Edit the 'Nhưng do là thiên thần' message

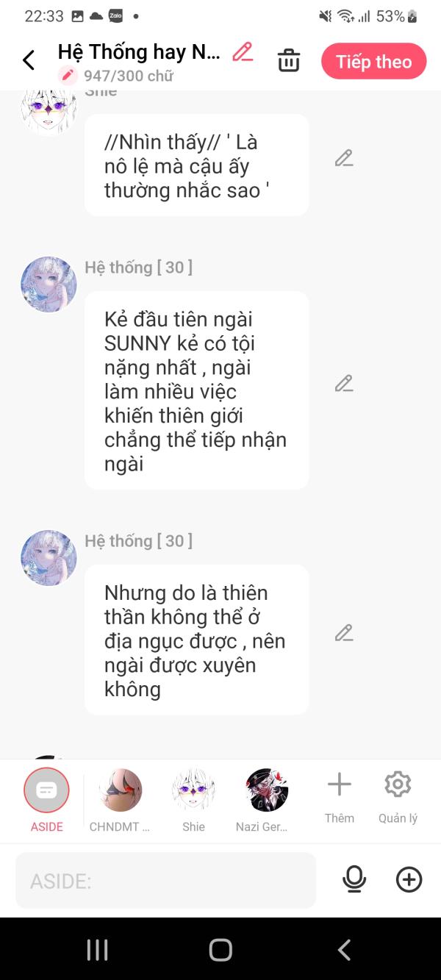click(x=344, y=633)
